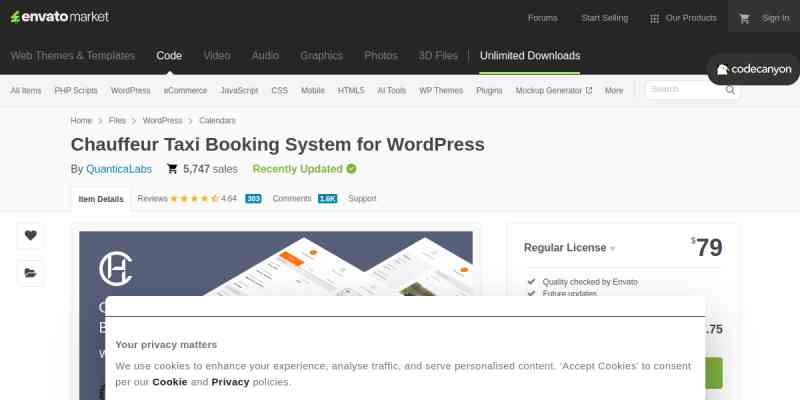This screenshot has width=800, height=400.
Task: Open the Forums link
Action: [542, 18]
